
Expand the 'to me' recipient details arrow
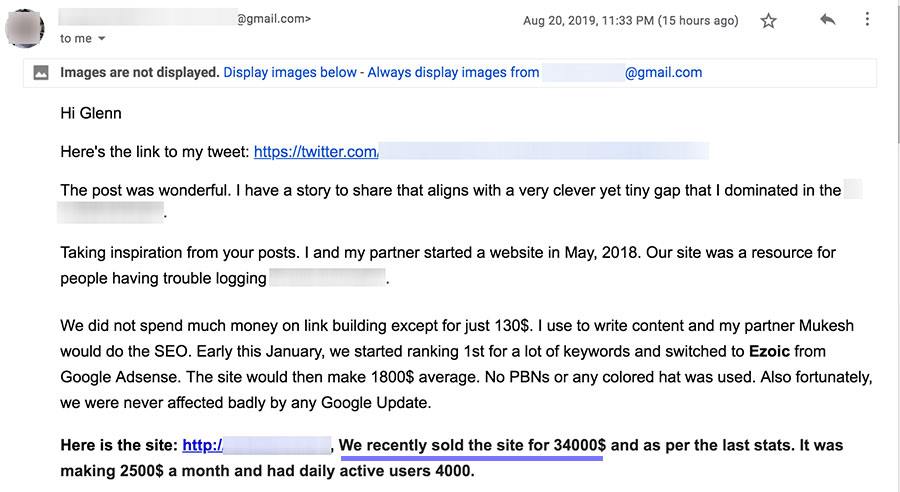tap(102, 38)
